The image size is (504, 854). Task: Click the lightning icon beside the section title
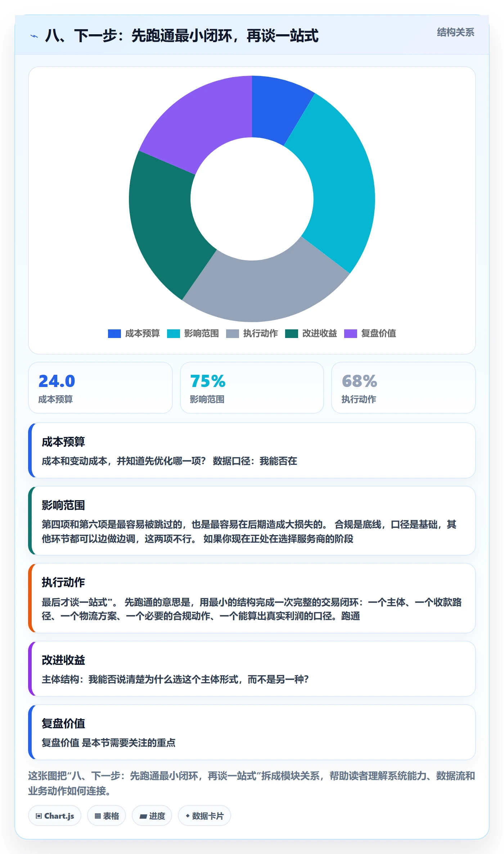[x=34, y=36]
